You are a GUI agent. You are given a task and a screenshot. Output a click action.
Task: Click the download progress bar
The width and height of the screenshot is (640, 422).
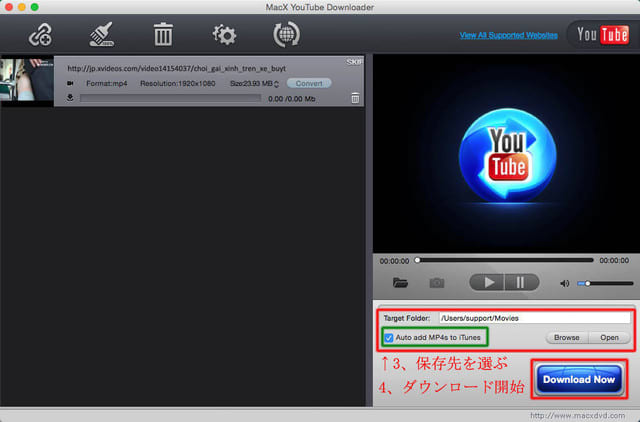point(170,98)
